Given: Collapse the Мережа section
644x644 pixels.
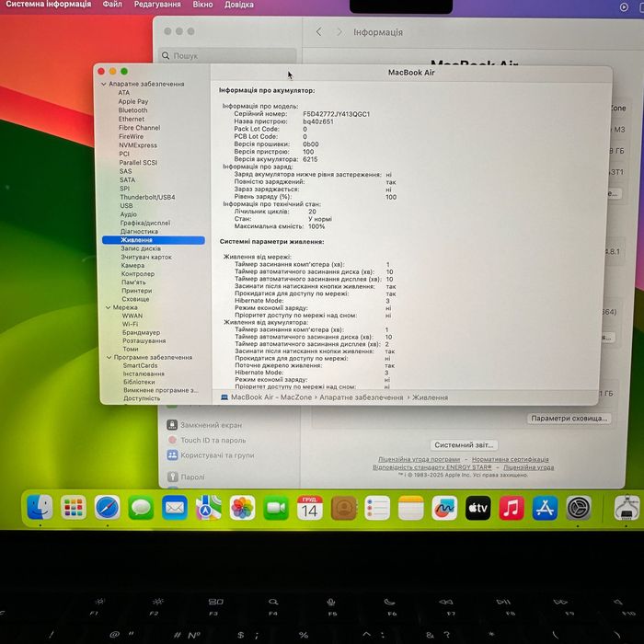Looking at the screenshot, I should point(108,307).
